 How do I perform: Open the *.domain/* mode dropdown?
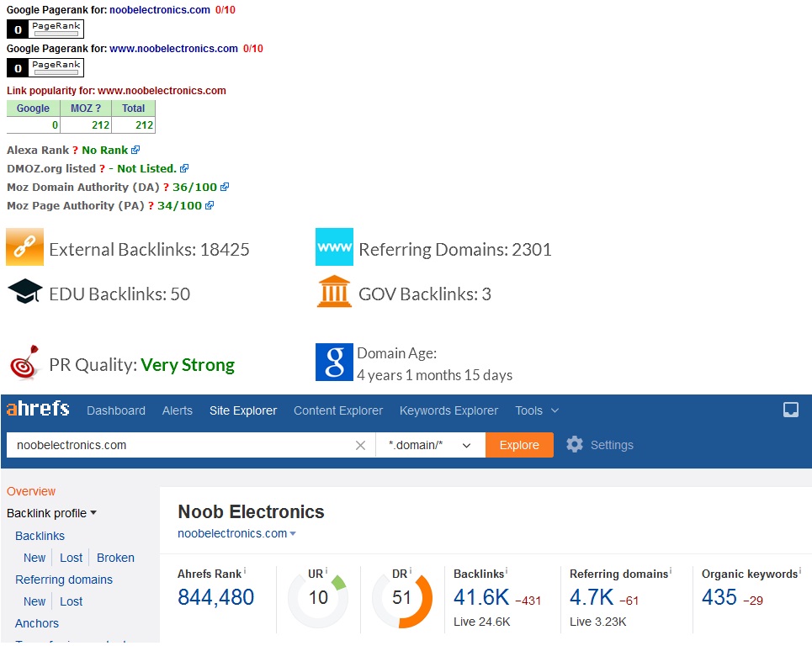430,445
